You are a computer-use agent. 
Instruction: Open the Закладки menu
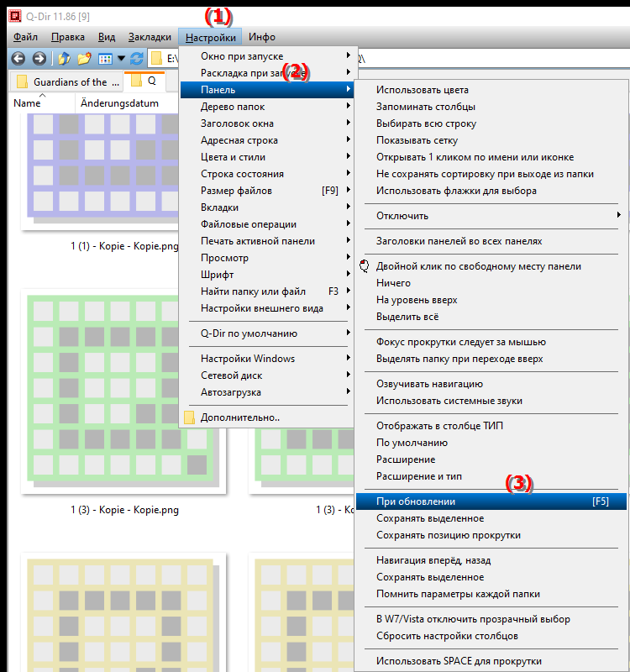click(x=149, y=37)
